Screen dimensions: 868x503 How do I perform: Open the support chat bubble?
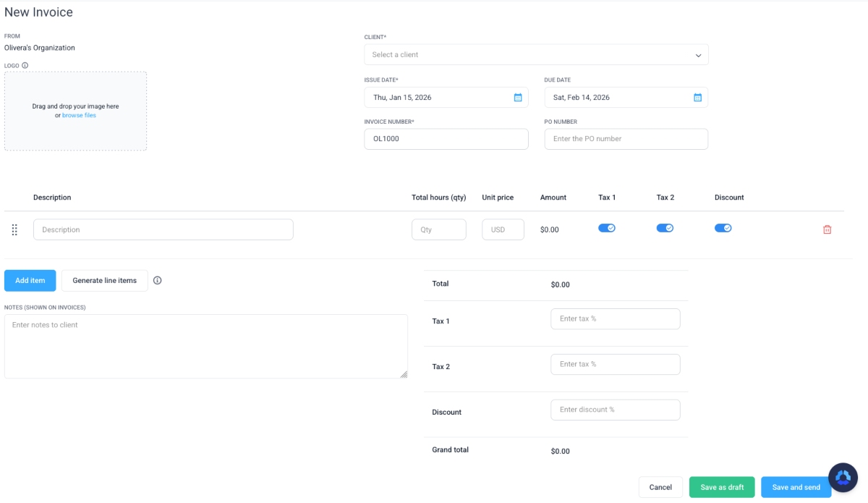842,477
